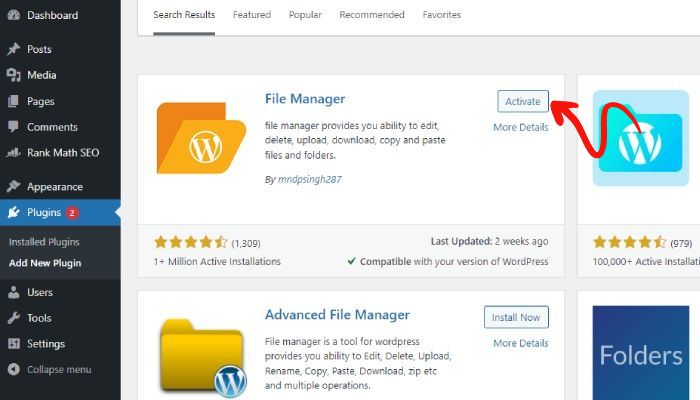Open the Tools wrench icon
Screen dimensions: 700x400
(x=14, y=318)
